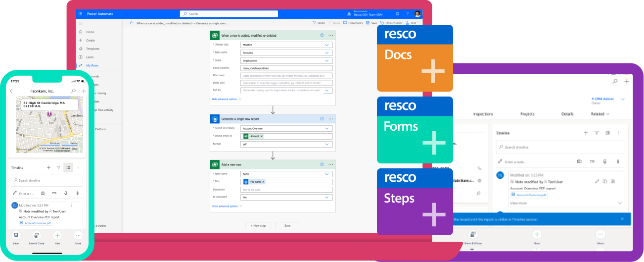Open the help question mark in header
Screen dimensions: 644x262
408,14
